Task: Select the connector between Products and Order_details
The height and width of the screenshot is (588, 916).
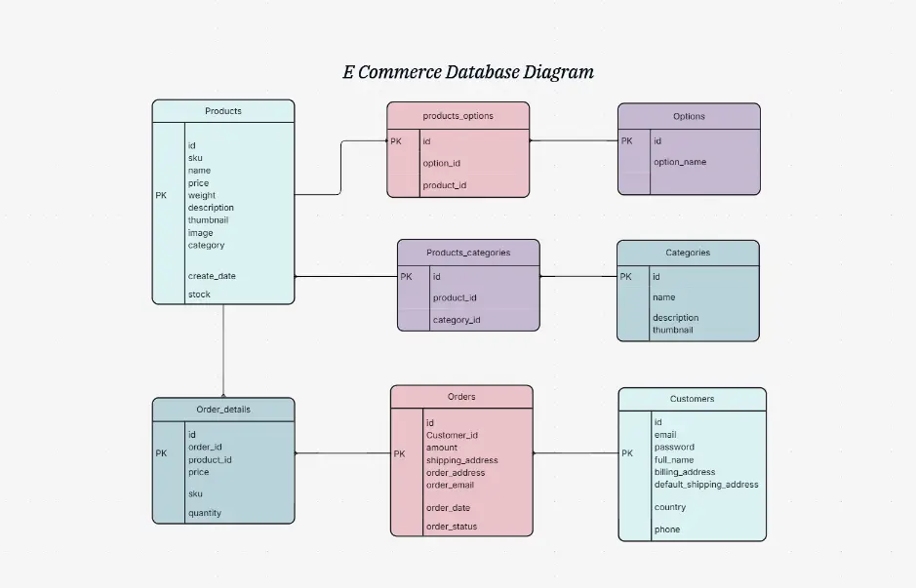Action: 222,351
